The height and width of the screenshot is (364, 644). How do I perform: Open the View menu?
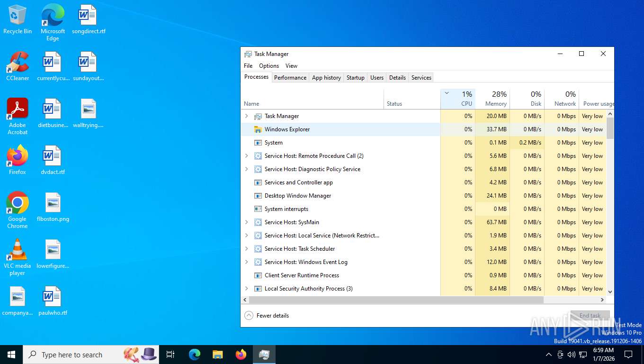[291, 66]
